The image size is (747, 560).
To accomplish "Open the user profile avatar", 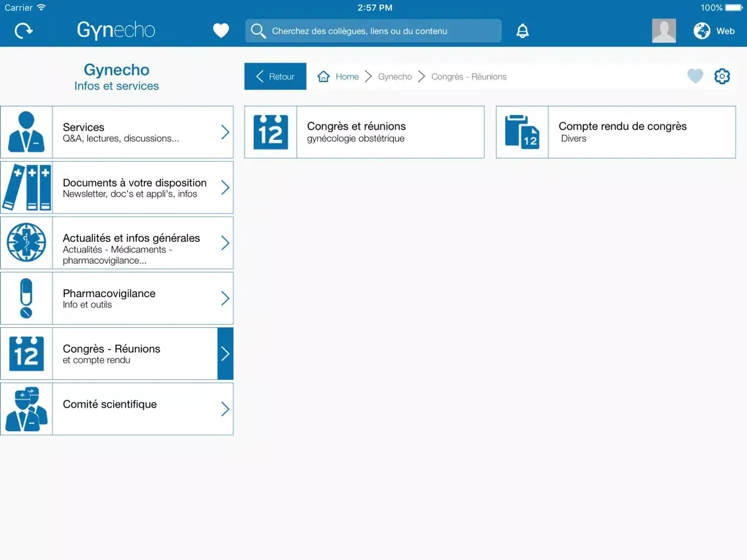I will click(x=663, y=31).
